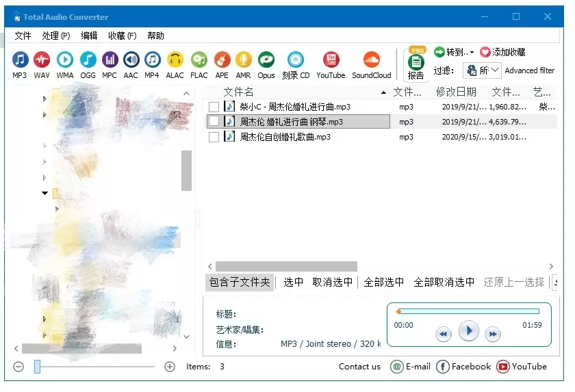The height and width of the screenshot is (392, 575).
Task: Click the audio playback progress bar
Action: point(468,311)
